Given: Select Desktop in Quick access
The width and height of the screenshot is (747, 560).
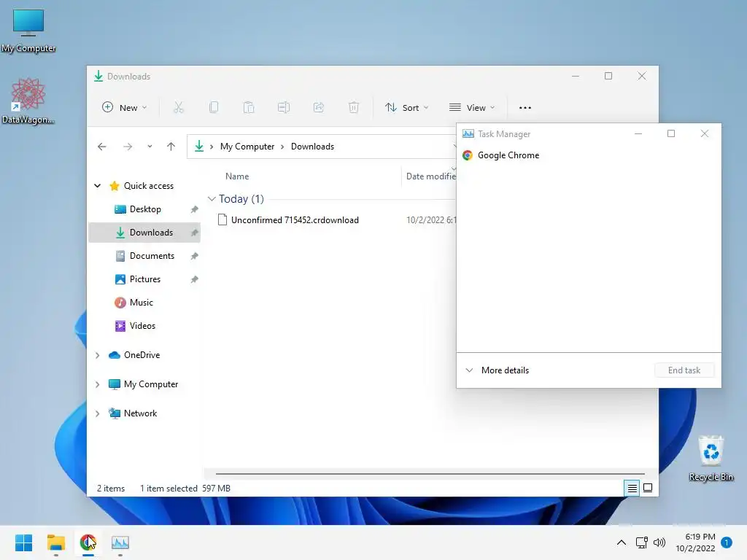Looking at the screenshot, I should 144,209.
